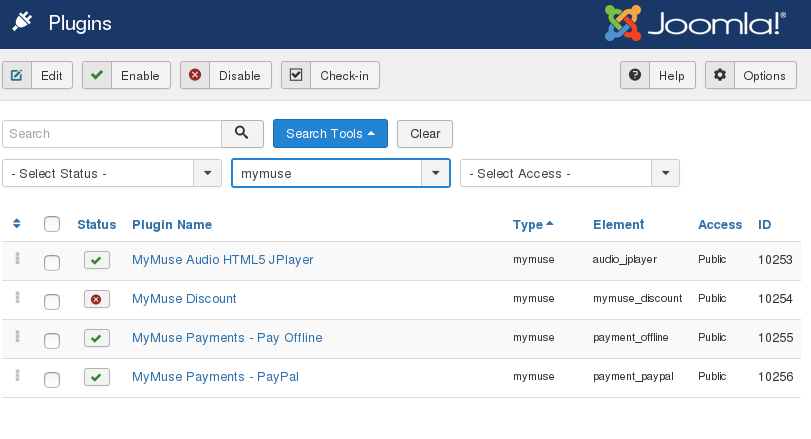Viewport: 811px width, 439px height.
Task: Click the Check-in checkbox icon
Action: click(x=296, y=75)
